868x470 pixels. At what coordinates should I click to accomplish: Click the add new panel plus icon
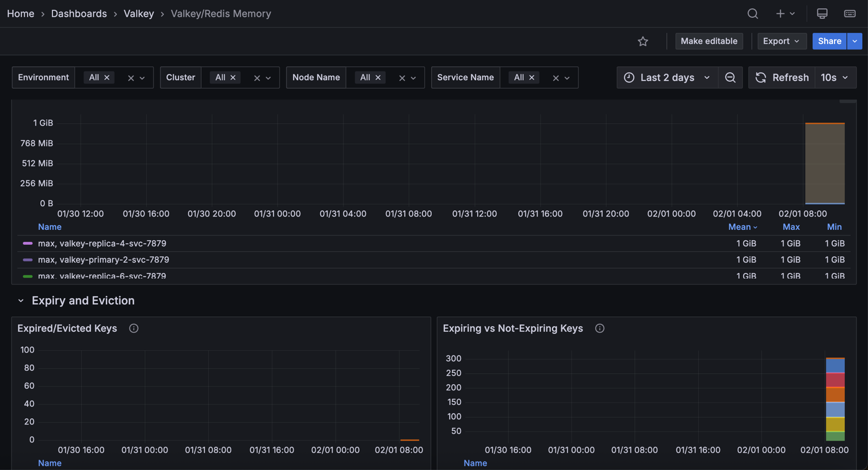pyautogui.click(x=780, y=13)
